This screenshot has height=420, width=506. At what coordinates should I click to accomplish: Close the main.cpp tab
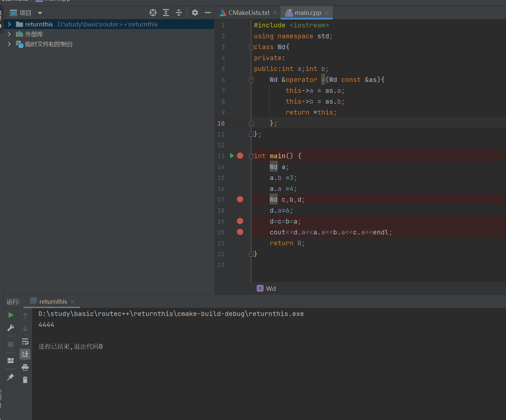pyautogui.click(x=327, y=13)
